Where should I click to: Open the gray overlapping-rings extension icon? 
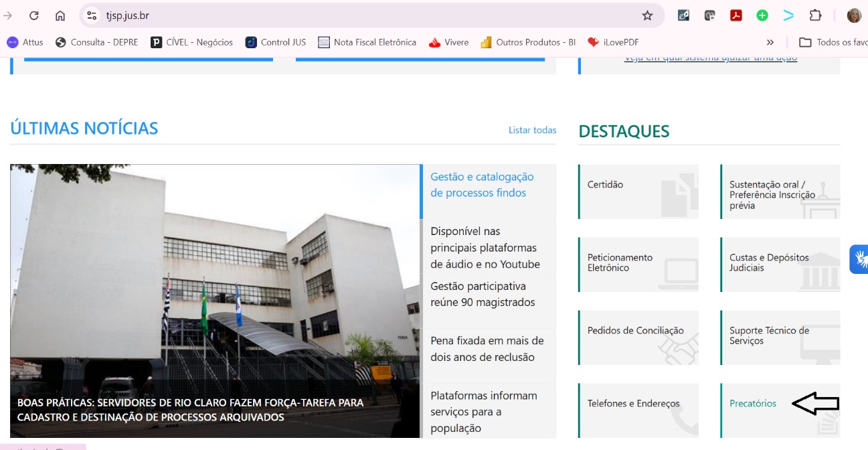(710, 15)
